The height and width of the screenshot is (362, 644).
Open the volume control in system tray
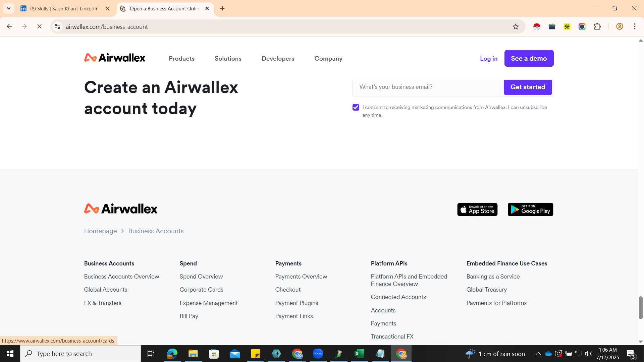click(x=588, y=354)
